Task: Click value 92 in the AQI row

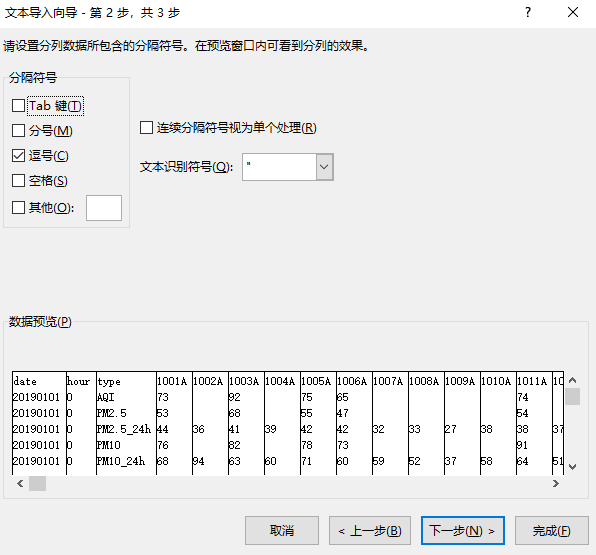Action: point(235,397)
